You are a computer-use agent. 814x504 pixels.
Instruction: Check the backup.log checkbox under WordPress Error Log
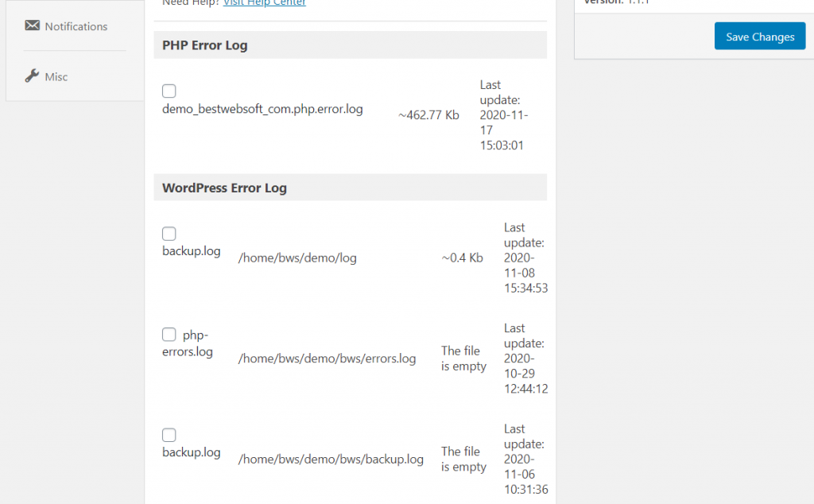[x=169, y=234]
